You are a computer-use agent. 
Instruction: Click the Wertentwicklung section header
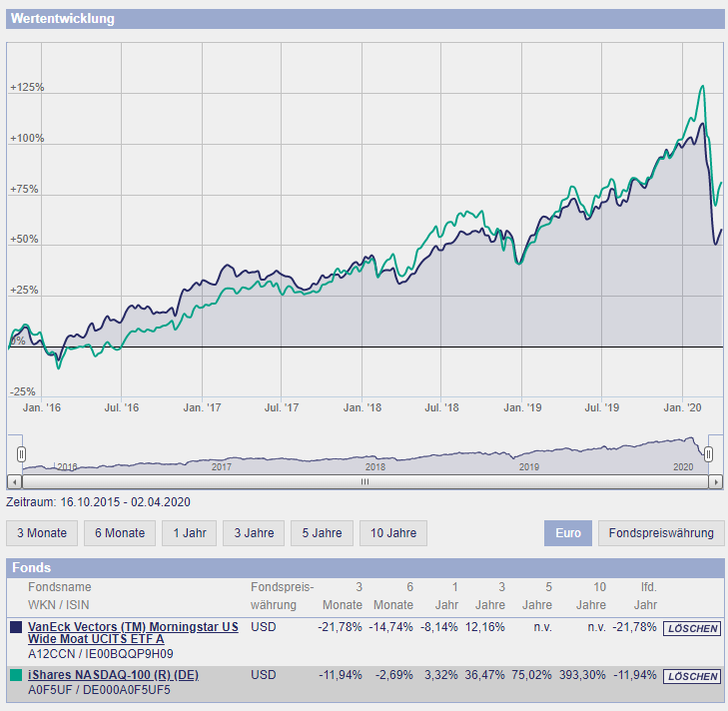pyautogui.click(x=364, y=19)
